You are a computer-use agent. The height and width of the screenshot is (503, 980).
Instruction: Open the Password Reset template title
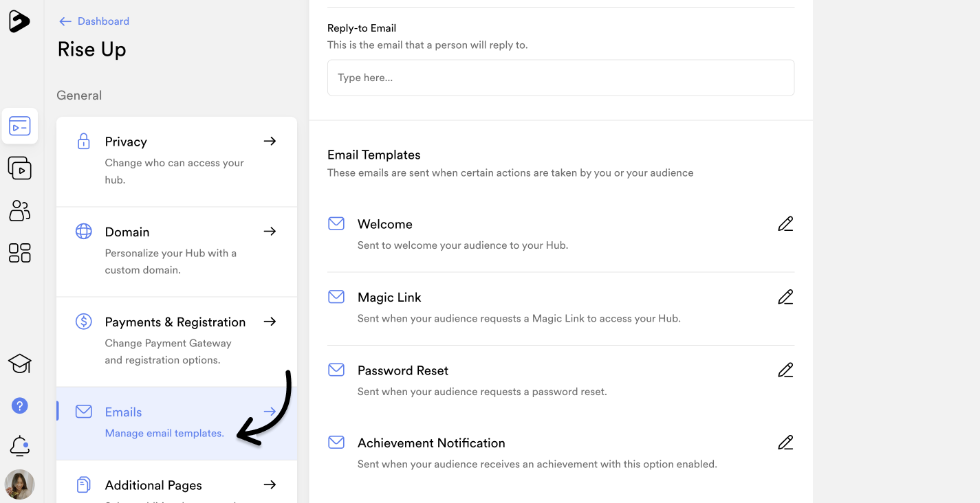coord(403,370)
